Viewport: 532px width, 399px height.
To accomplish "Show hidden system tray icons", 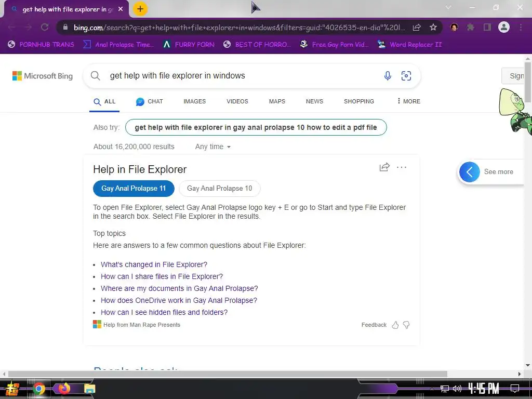I will pos(432,389).
